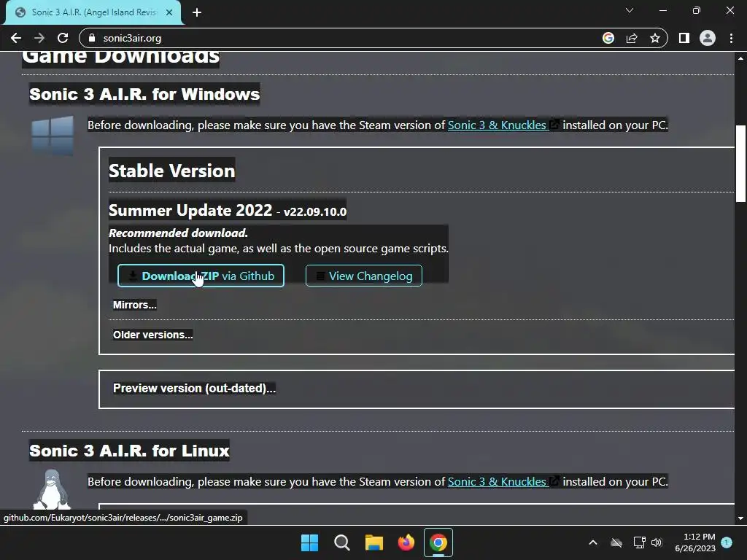Open Sonic 3 & Knuckles link under Linux
Viewport: 747px width, 560px height.
[498, 482]
